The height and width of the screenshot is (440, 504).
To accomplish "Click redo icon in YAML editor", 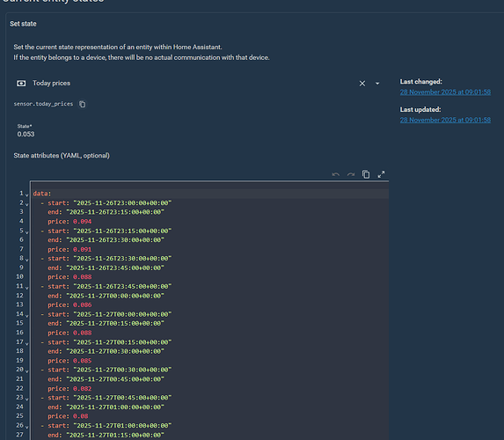I will point(351,174).
